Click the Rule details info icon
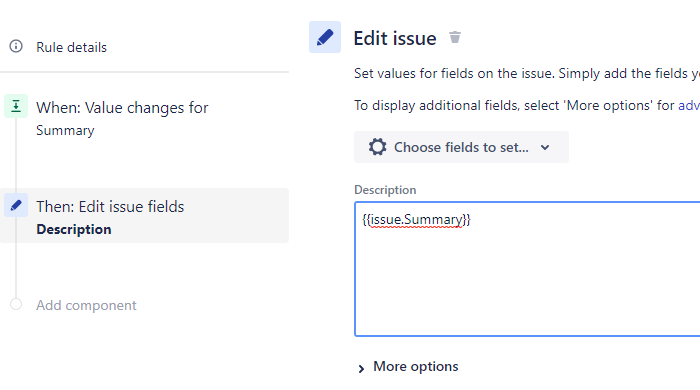This screenshot has height=390, width=700. point(16,46)
